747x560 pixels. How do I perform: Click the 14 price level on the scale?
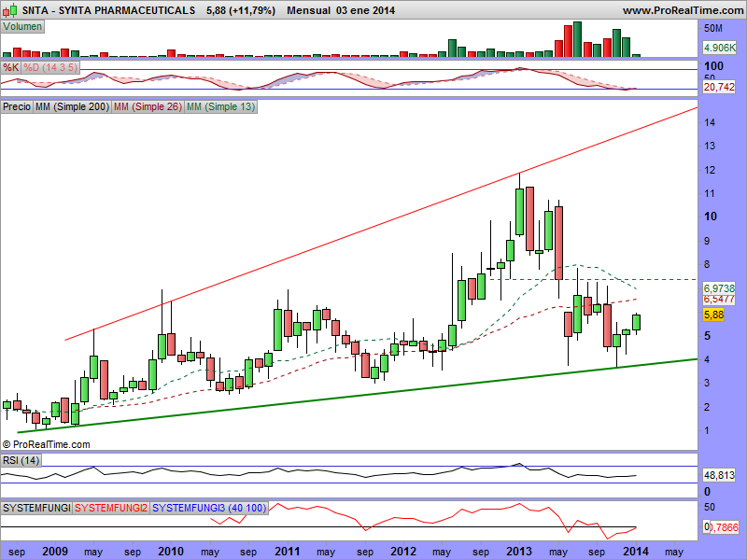coord(710,122)
